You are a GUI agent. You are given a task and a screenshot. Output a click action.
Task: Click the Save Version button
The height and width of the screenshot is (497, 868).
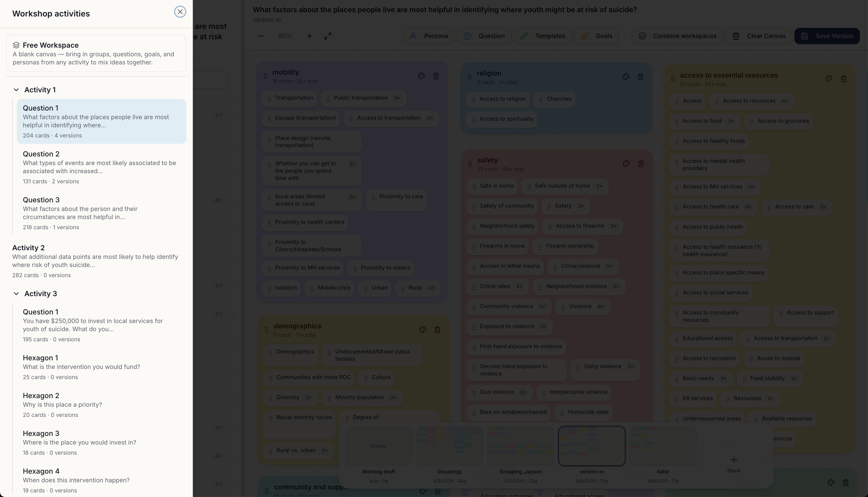coord(827,36)
